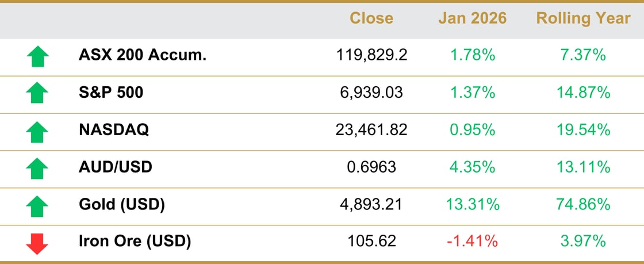Select the 74.86% Gold rolling year value
The image size is (644, 264).
click(583, 204)
